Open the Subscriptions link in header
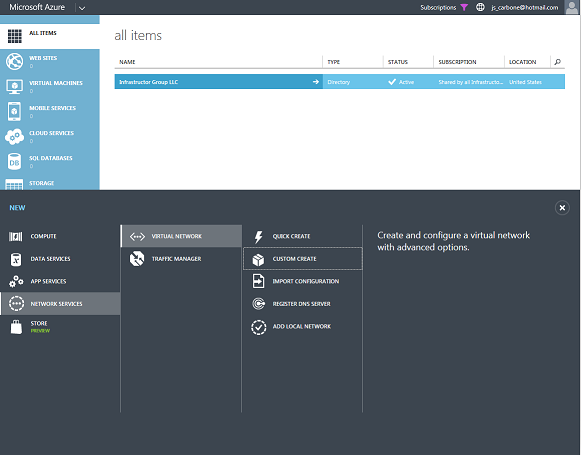This screenshot has width=581, height=455. coord(438,7)
